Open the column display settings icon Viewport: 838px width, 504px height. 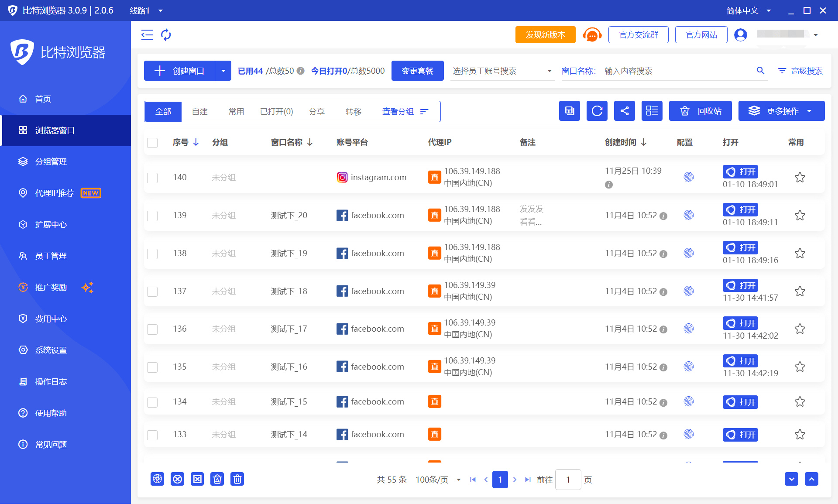click(652, 111)
